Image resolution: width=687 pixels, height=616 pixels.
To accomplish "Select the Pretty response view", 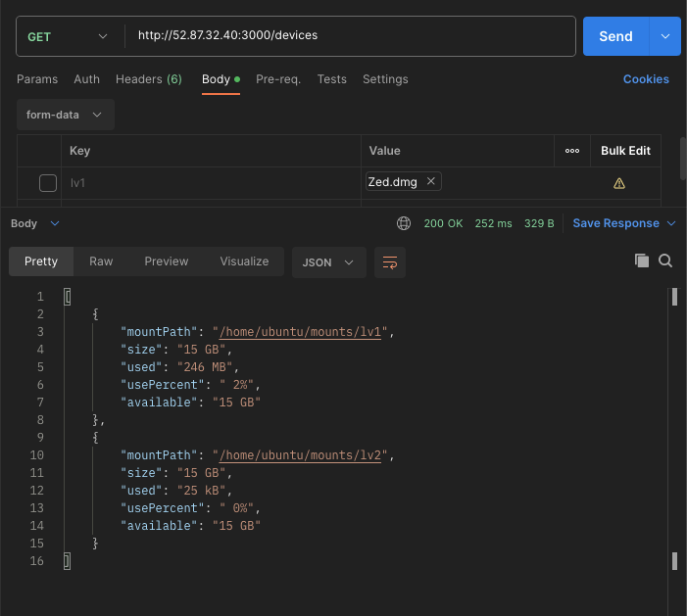I will (41, 261).
